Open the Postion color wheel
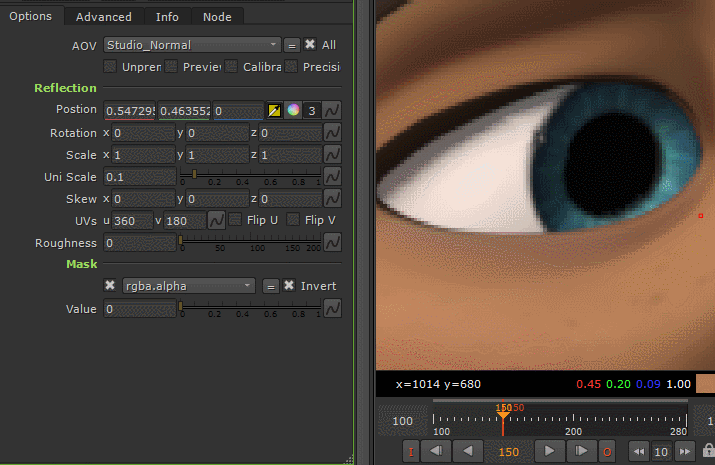Screen dimensions: 715x465 [293, 110]
